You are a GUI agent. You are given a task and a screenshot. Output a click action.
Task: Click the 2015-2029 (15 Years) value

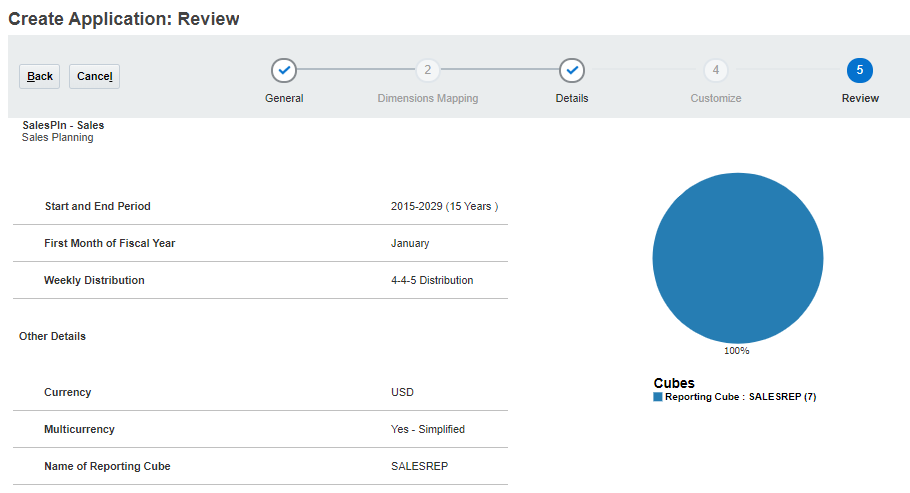[x=445, y=206]
